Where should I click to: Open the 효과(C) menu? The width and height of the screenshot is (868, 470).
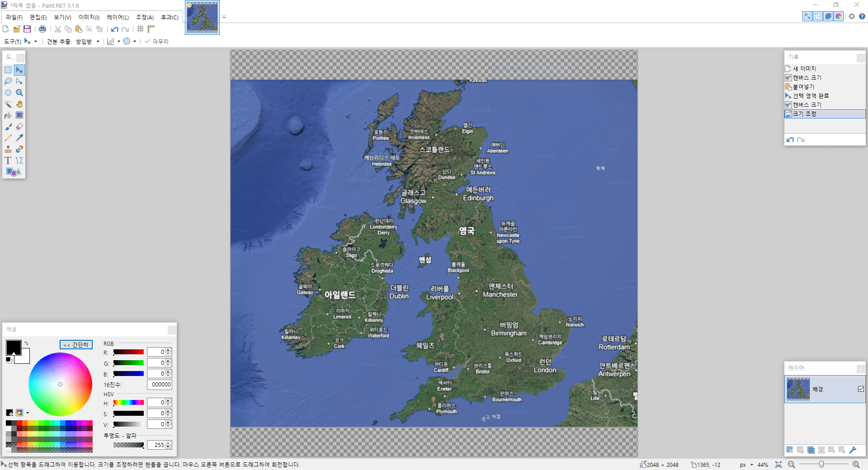[x=170, y=17]
